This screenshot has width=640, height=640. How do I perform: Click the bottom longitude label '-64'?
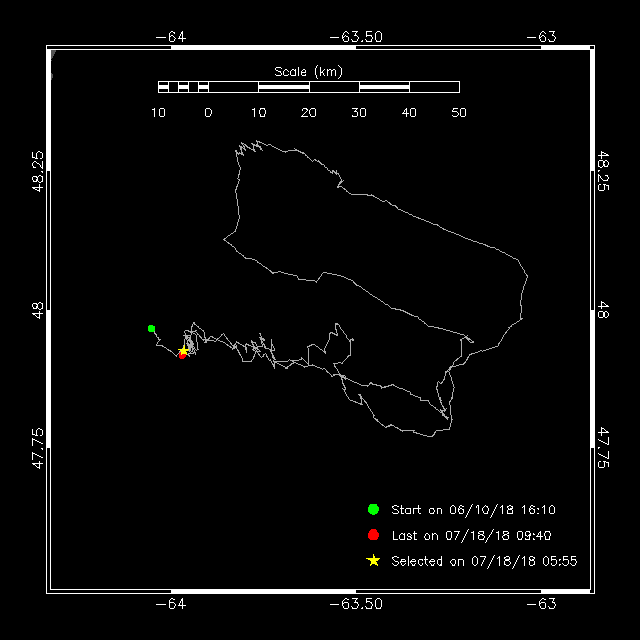171,604
